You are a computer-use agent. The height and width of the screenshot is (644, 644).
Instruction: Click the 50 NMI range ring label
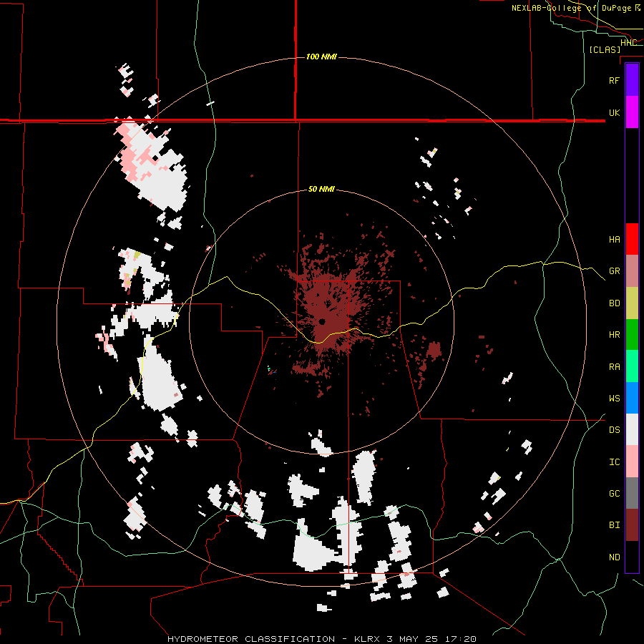(321, 190)
